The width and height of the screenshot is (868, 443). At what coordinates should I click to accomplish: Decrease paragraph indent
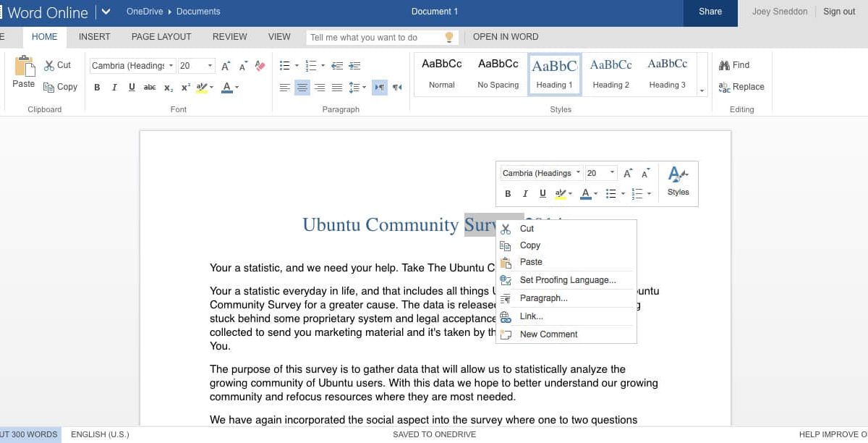(337, 66)
